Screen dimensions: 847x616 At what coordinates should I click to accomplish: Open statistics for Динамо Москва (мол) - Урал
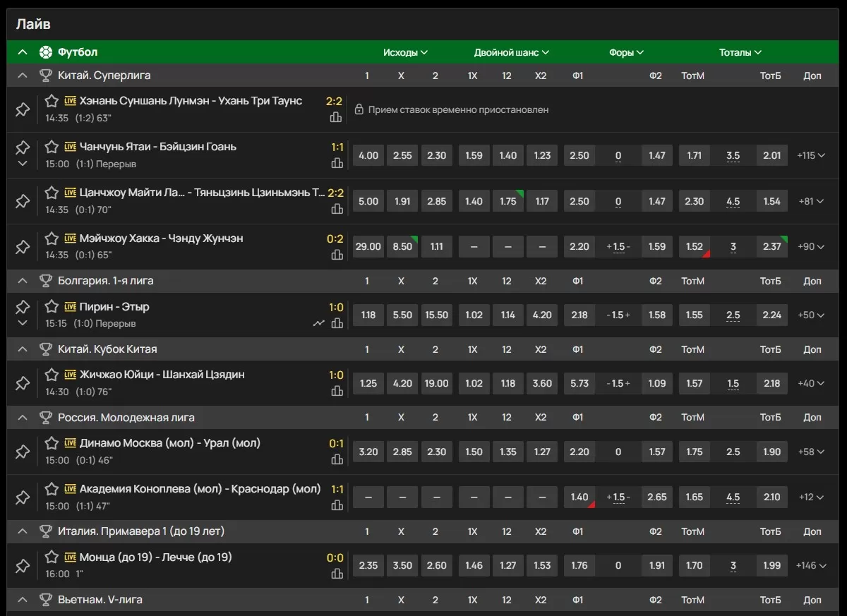coord(337,459)
